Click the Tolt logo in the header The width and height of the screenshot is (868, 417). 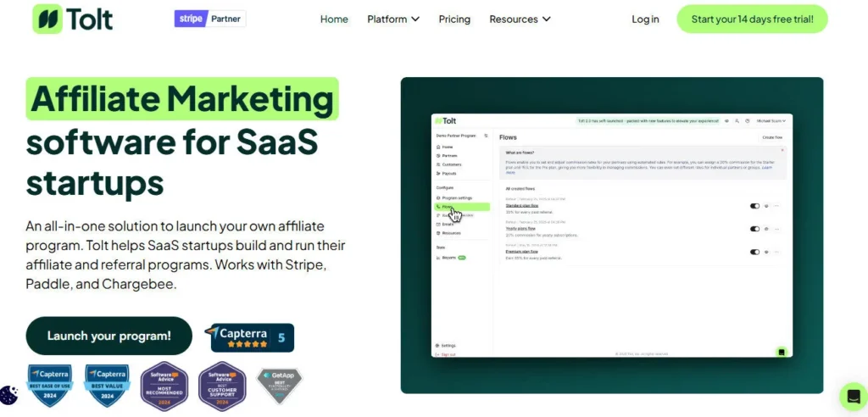click(x=73, y=19)
